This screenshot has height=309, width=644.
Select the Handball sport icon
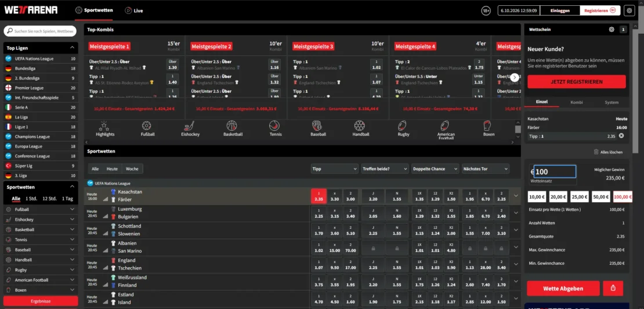359,125
